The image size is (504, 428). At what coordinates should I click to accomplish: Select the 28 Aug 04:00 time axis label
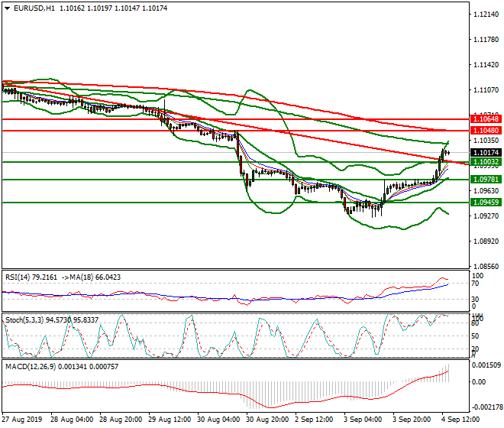click(x=72, y=420)
